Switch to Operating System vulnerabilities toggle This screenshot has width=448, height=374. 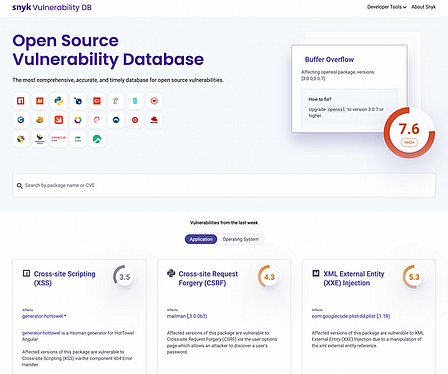pos(241,239)
